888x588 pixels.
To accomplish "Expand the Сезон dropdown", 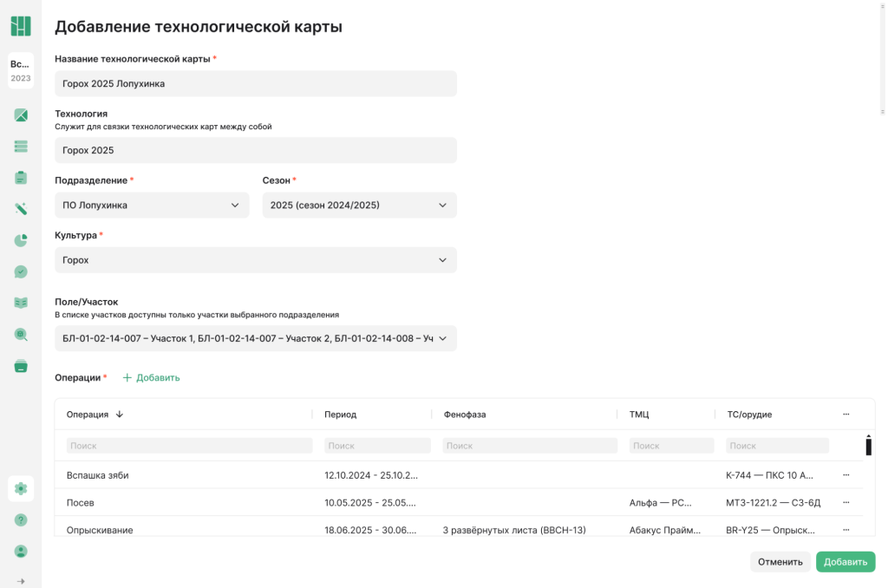I will [x=359, y=206].
